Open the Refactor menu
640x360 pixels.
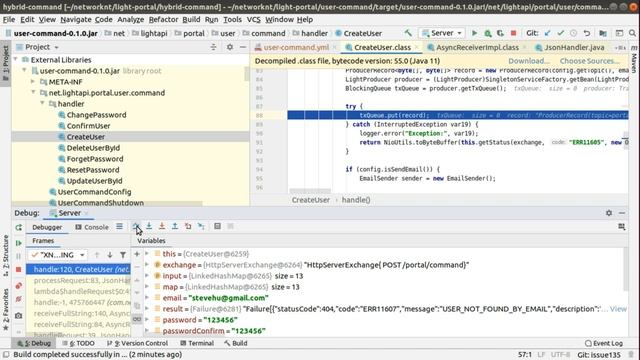163,19
